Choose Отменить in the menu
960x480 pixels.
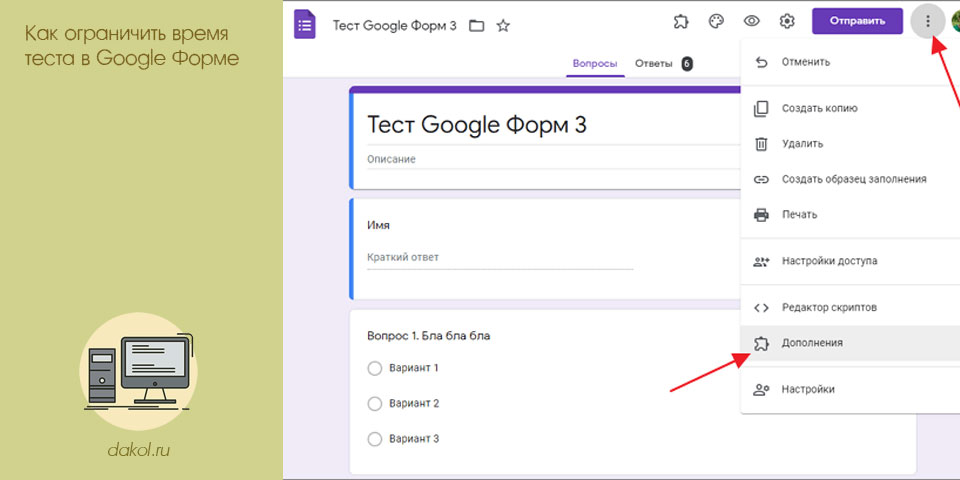point(850,62)
